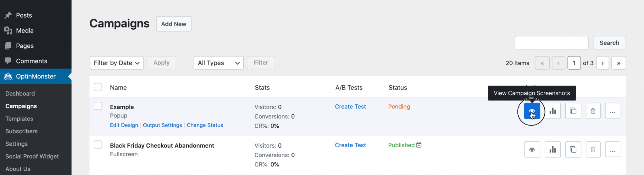Click the Pages icon in sidebar
The height and width of the screenshot is (175, 644).
coord(8,46)
